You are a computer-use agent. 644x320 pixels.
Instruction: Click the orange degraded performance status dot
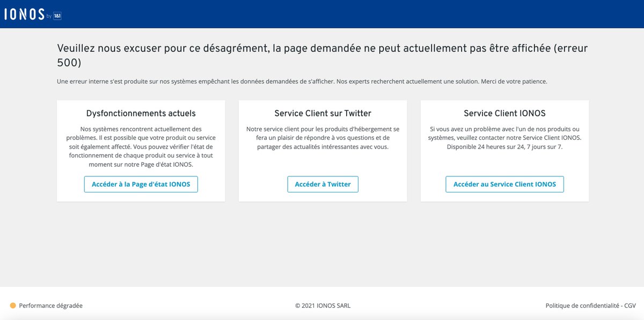pyautogui.click(x=13, y=306)
